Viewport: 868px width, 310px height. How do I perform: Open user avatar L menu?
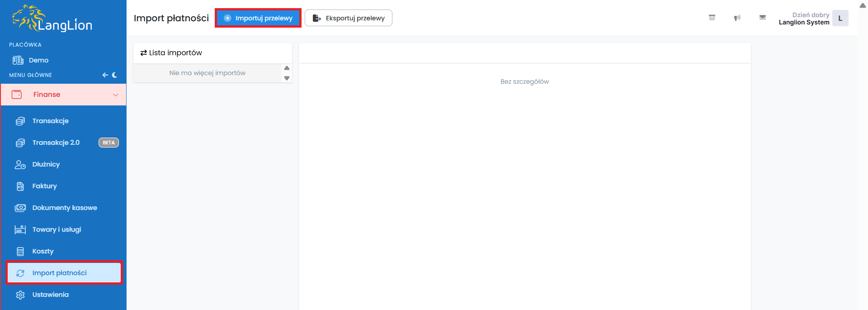(840, 18)
